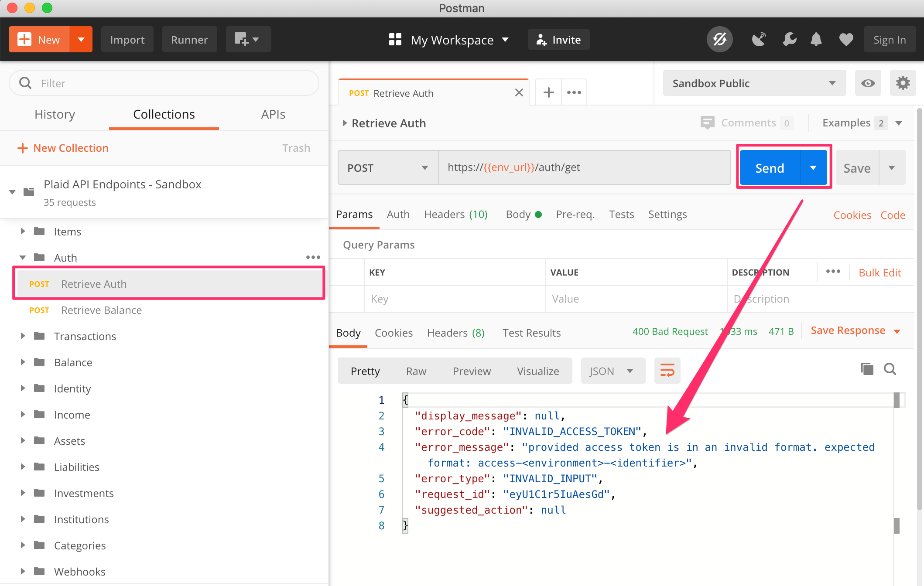Click the settings gear icon

[x=903, y=83]
